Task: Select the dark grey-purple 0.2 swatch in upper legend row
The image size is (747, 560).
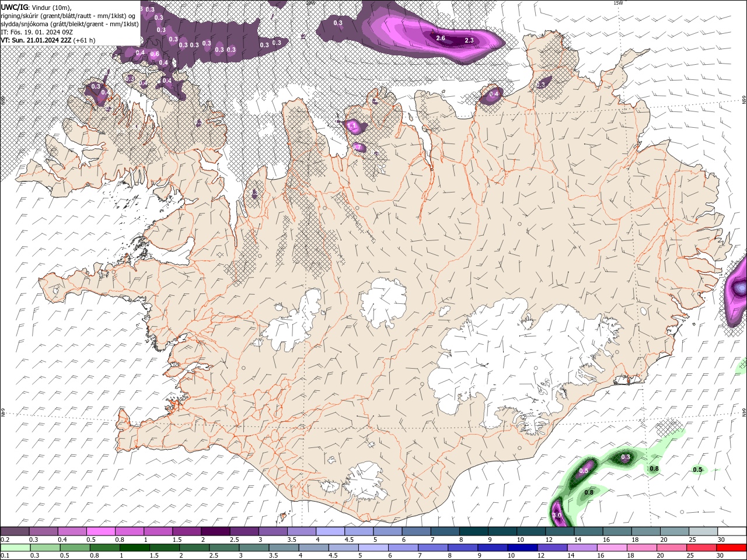Action: click(15, 531)
